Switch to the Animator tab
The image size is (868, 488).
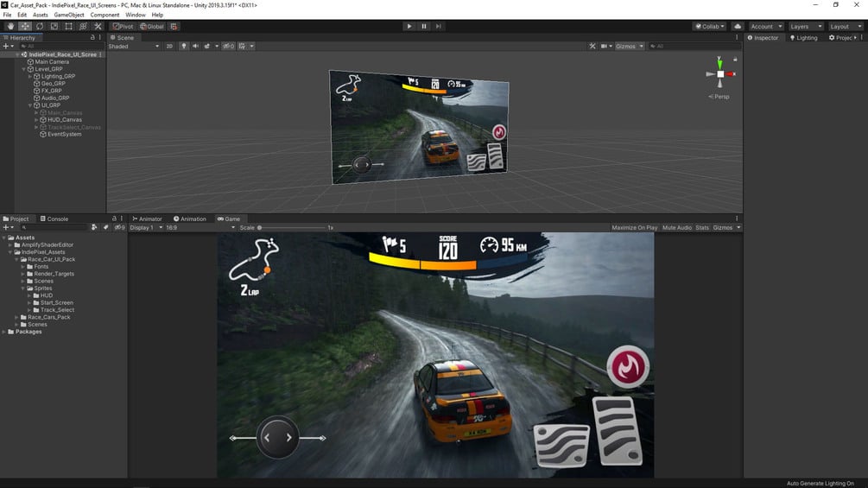147,219
